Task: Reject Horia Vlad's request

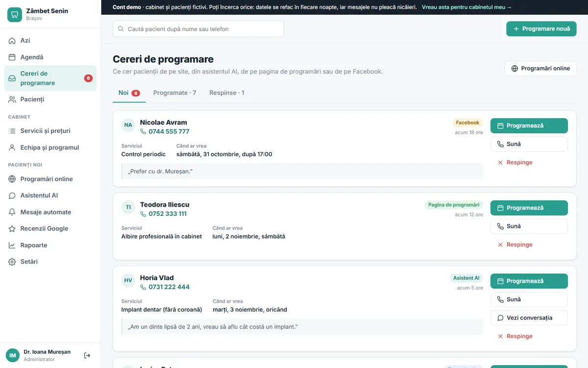Action: tap(515, 337)
